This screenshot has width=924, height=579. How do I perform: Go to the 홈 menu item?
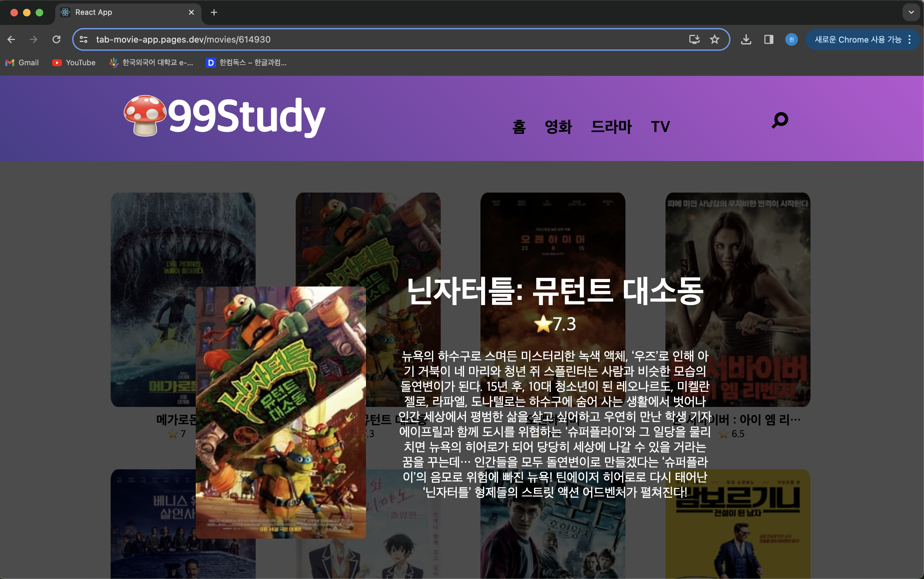point(519,127)
